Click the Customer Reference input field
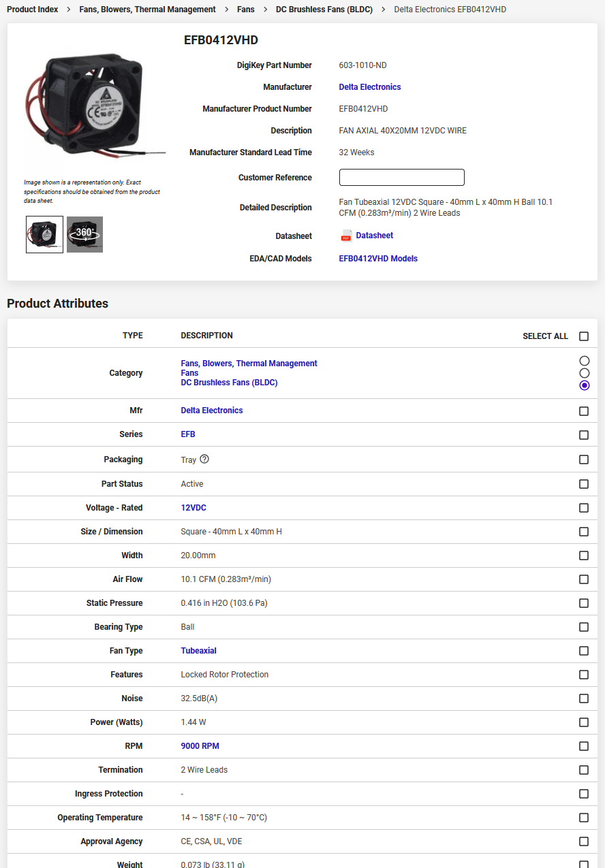The height and width of the screenshot is (868, 605). tap(401, 178)
